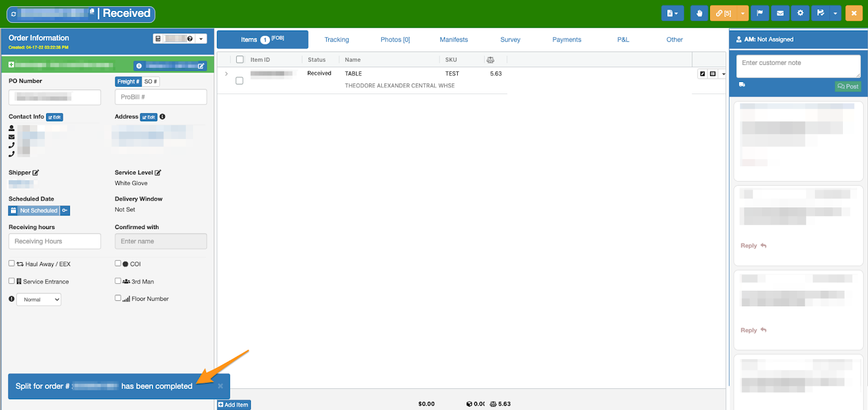
Task: Click Reply on the third note card
Action: [753, 330]
